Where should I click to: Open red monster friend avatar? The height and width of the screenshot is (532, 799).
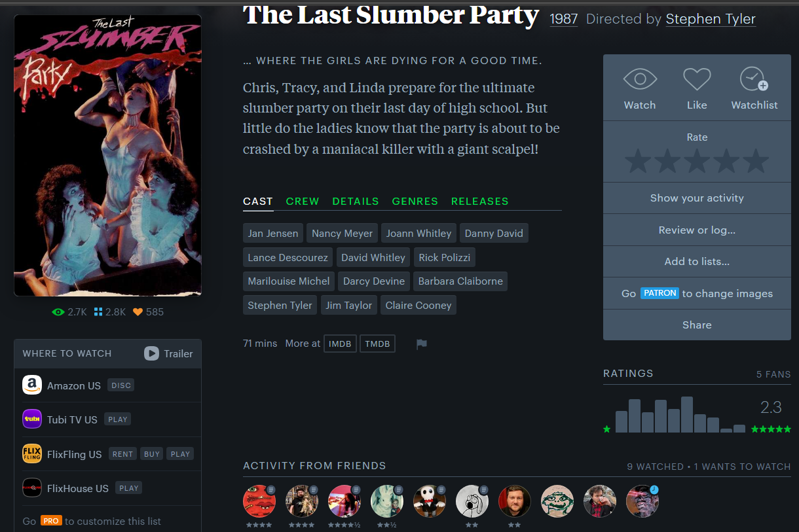(x=259, y=501)
